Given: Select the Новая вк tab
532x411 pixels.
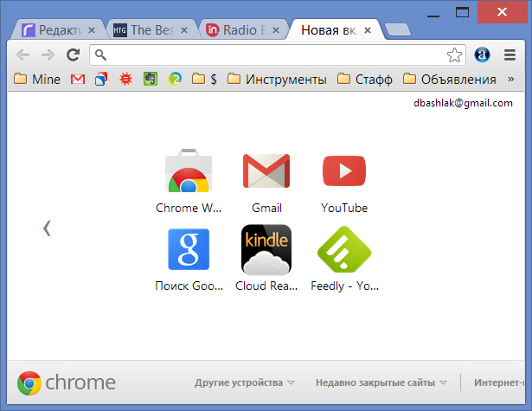Looking at the screenshot, I should 334,30.
